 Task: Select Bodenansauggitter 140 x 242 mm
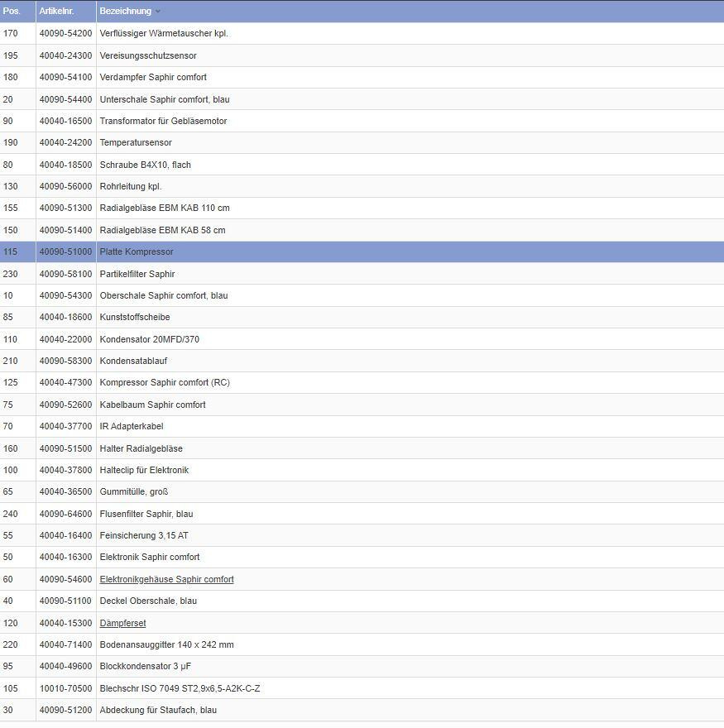tap(166, 644)
